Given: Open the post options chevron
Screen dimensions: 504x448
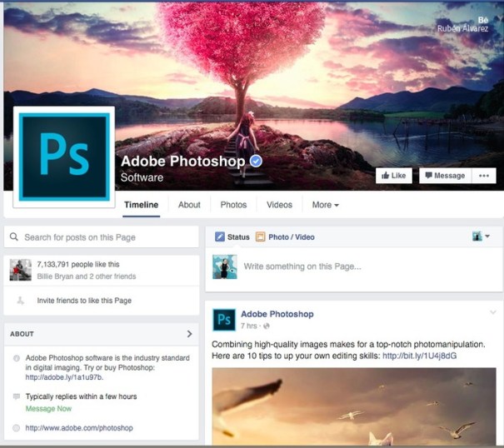Looking at the screenshot, I should click(x=492, y=312).
